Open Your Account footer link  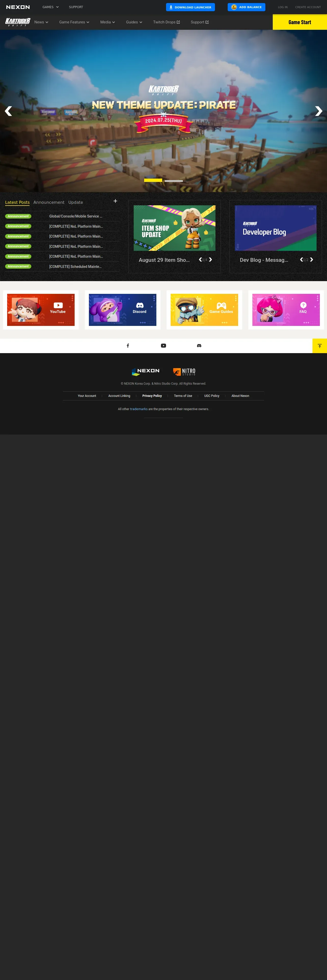click(x=87, y=396)
